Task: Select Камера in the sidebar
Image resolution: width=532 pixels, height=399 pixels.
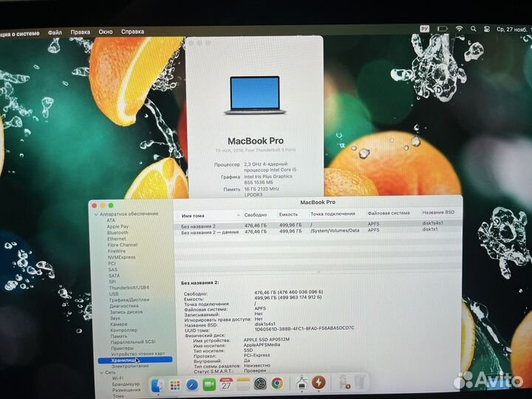Action: [x=119, y=324]
